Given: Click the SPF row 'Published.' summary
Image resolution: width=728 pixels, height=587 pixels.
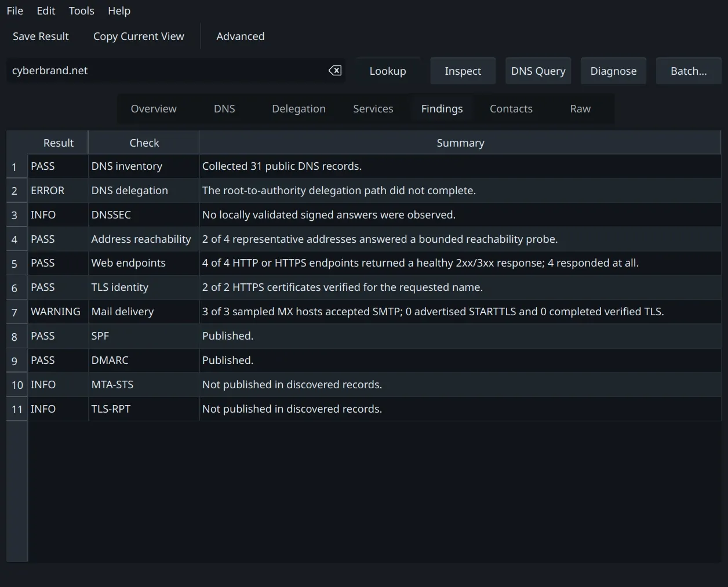Looking at the screenshot, I should point(460,336).
